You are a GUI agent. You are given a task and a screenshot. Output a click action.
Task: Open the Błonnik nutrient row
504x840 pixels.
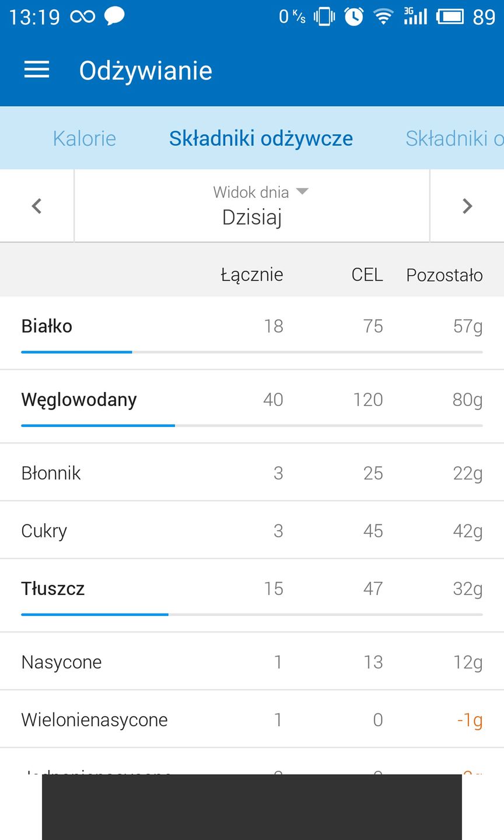click(x=252, y=473)
